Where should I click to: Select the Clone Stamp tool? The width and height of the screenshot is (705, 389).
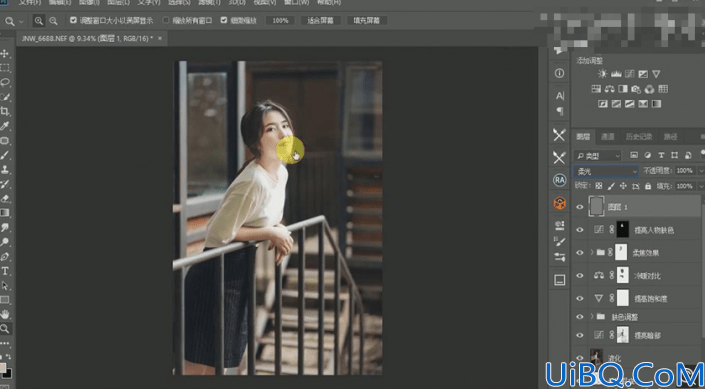point(5,170)
